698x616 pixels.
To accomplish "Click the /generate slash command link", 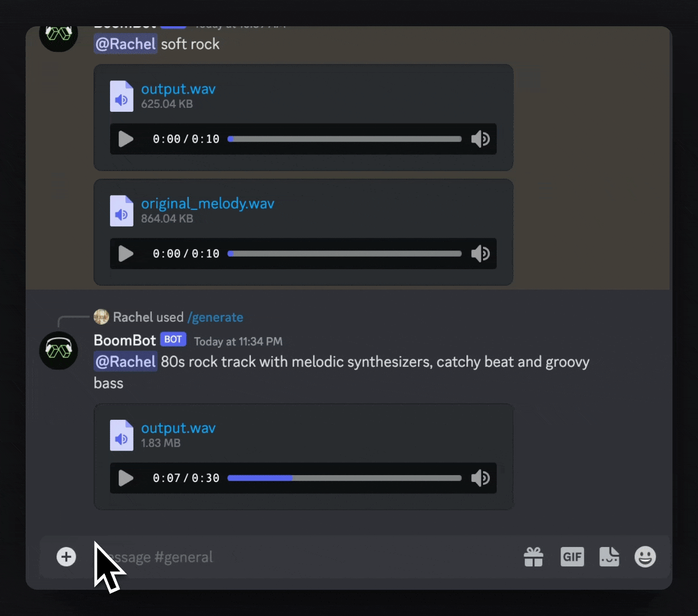I will coord(215,318).
